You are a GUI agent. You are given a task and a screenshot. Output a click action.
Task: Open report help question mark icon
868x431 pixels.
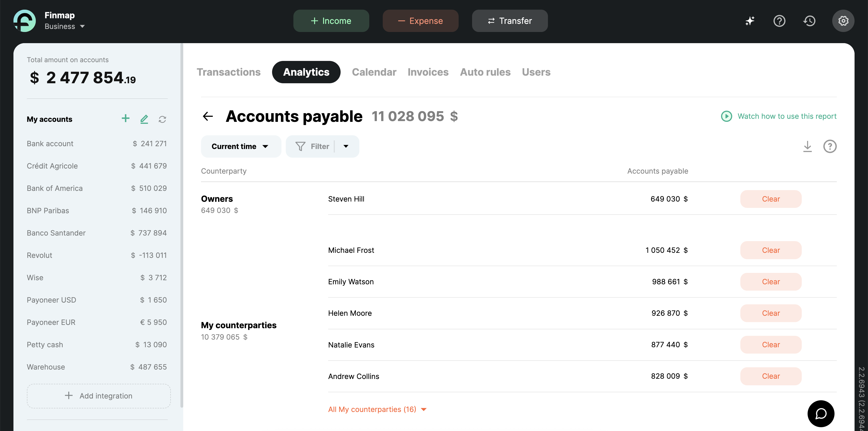click(830, 146)
